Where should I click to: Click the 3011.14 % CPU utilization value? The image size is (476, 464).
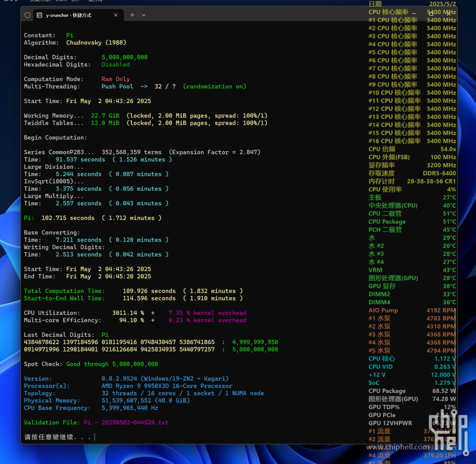tap(128, 313)
